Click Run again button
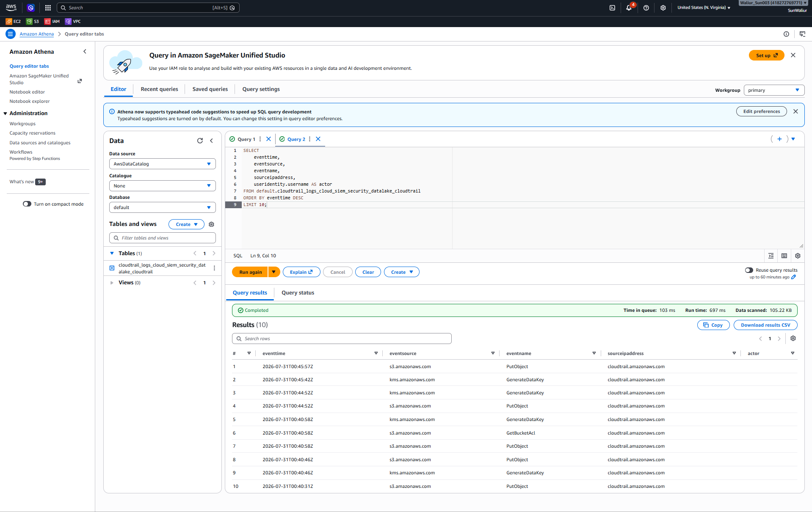 coord(250,272)
